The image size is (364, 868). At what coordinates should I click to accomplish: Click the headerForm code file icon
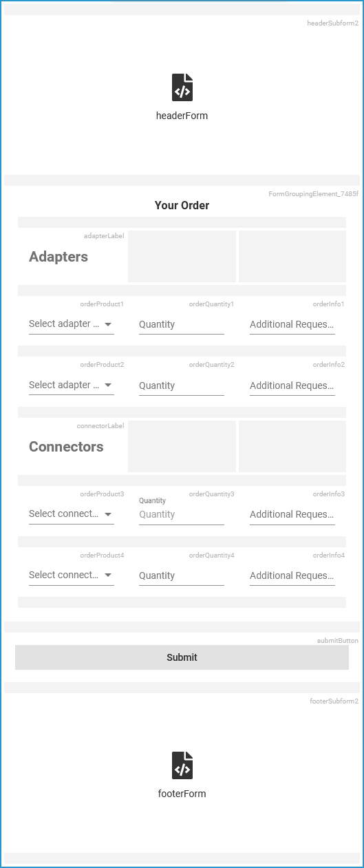point(182,87)
